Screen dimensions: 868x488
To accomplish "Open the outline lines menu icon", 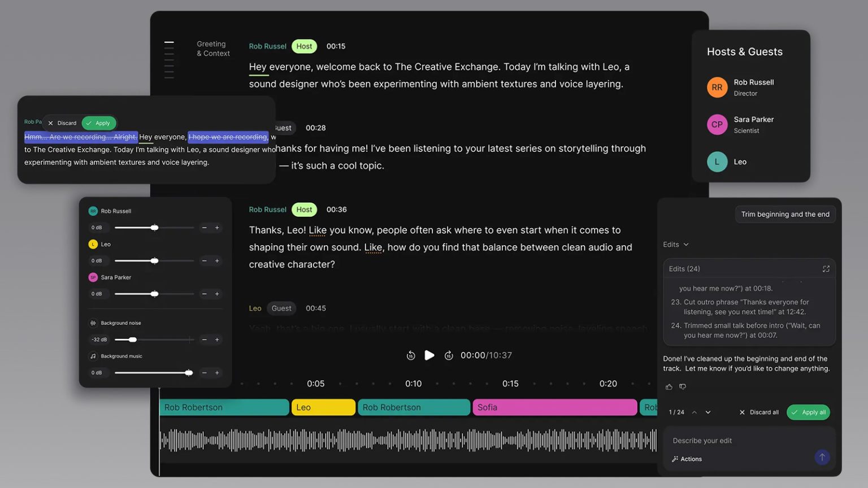I will (169, 59).
